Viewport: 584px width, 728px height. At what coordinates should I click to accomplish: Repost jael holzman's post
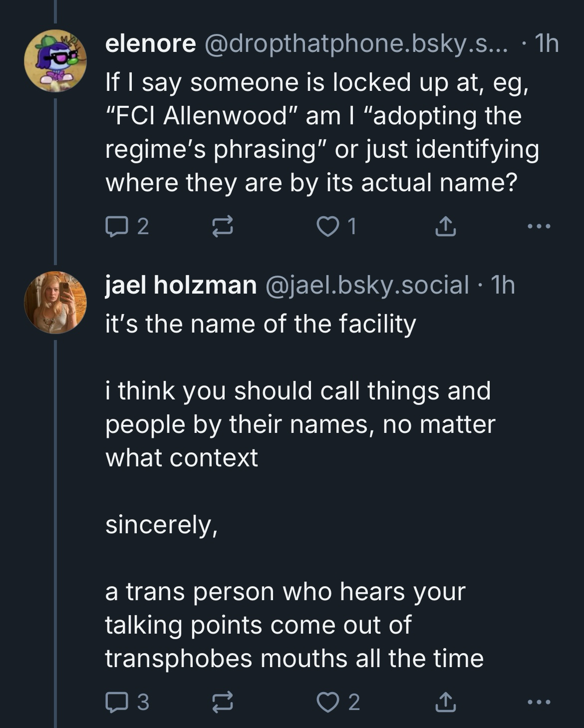coord(223,703)
